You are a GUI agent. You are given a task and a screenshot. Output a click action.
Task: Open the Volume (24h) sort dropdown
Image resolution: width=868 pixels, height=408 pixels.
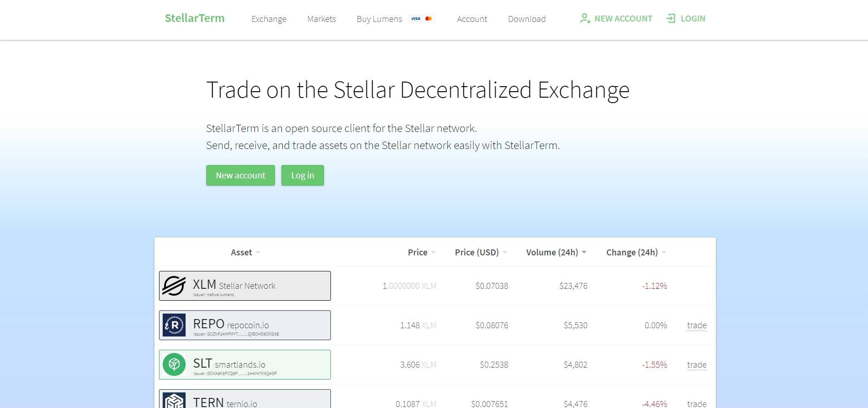584,252
